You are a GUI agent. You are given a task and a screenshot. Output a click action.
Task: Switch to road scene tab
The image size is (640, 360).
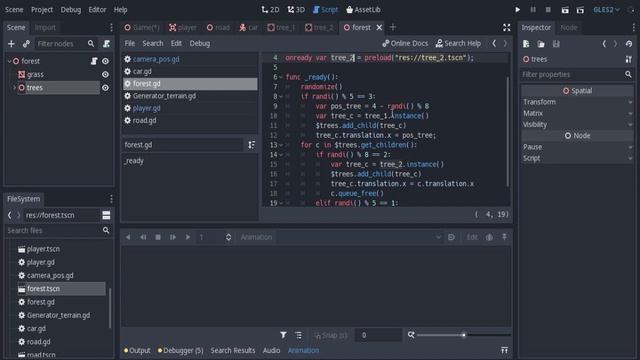pyautogui.click(x=218, y=27)
